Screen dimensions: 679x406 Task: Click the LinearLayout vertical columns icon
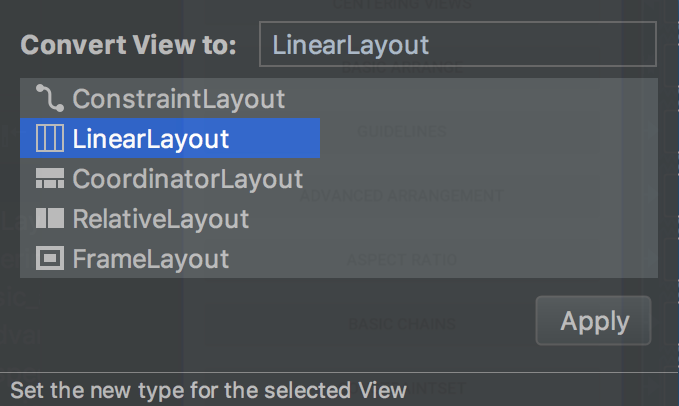click(x=50, y=138)
